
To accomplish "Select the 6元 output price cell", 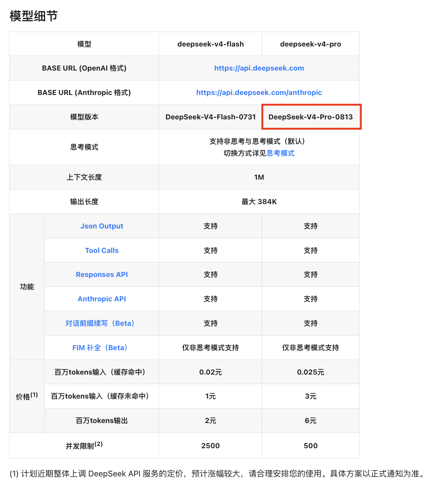I will [x=311, y=421].
